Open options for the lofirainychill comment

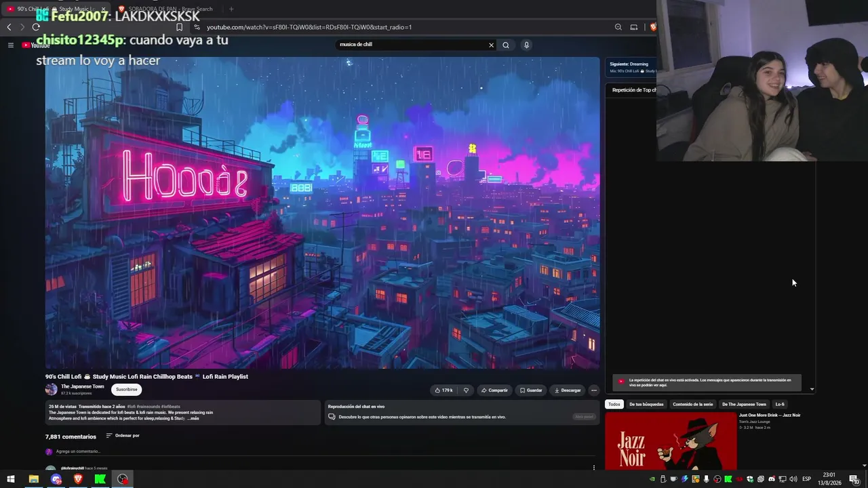(x=593, y=468)
